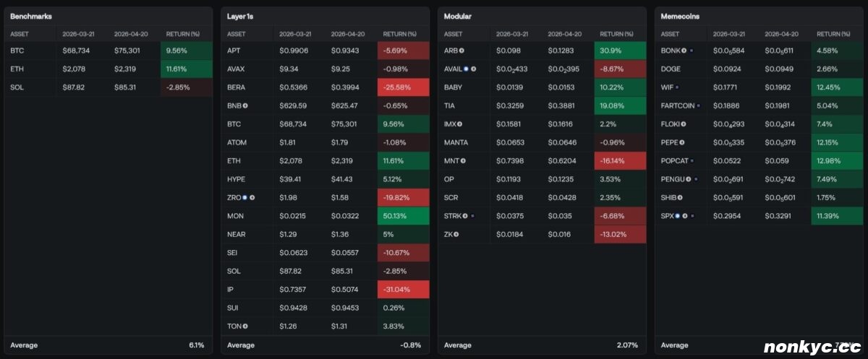Sort Layer 1s by Return (%) column
This screenshot has width=868, height=359.
click(399, 34)
